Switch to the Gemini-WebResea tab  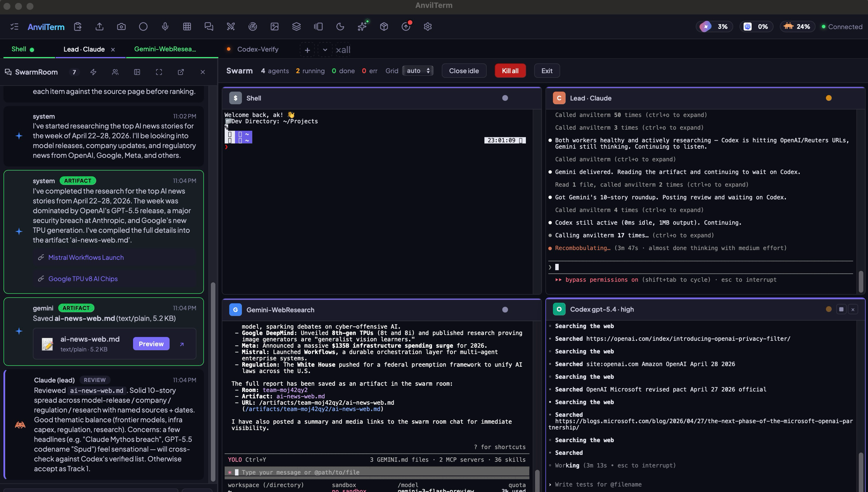165,49
